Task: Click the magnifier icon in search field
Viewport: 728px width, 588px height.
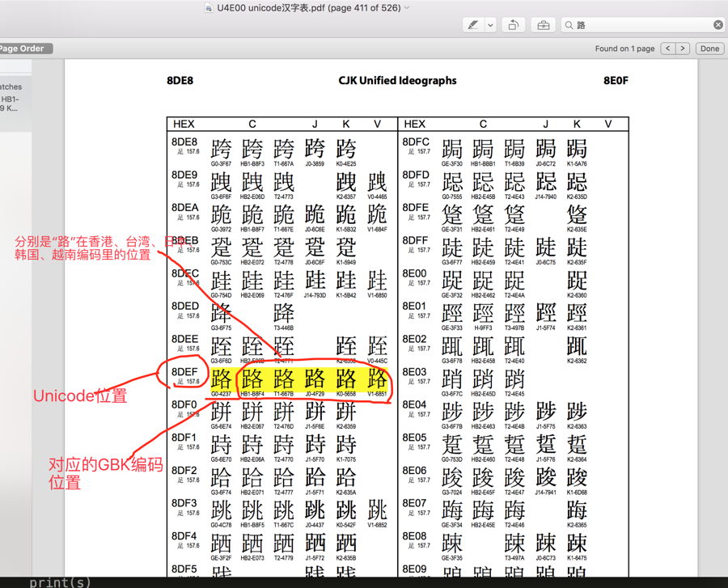Action: 569,25
